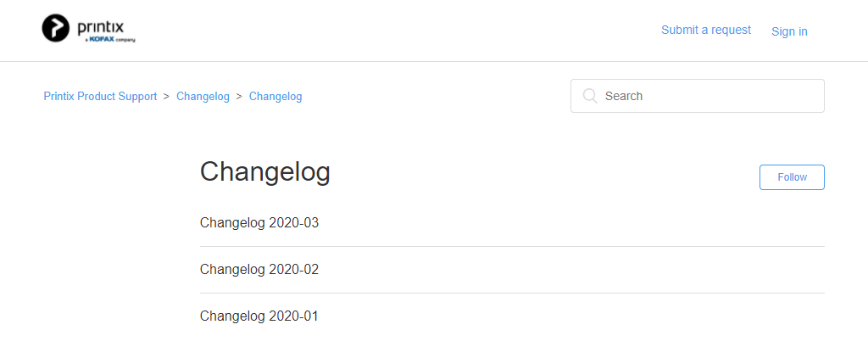Screen dimensions: 868x347
Task: Click the Kofax company tagline under the logo
Action: (x=111, y=39)
